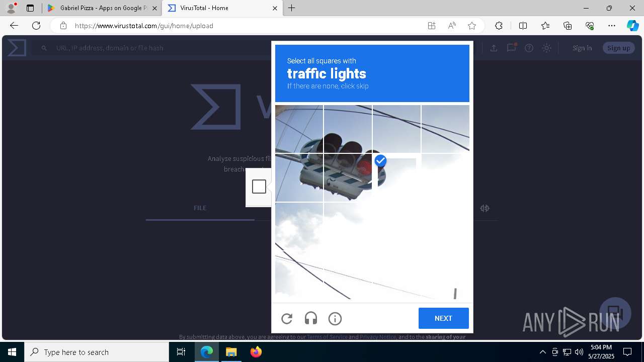Open the tab actions menu
644x362 pixels.
(x=30, y=8)
